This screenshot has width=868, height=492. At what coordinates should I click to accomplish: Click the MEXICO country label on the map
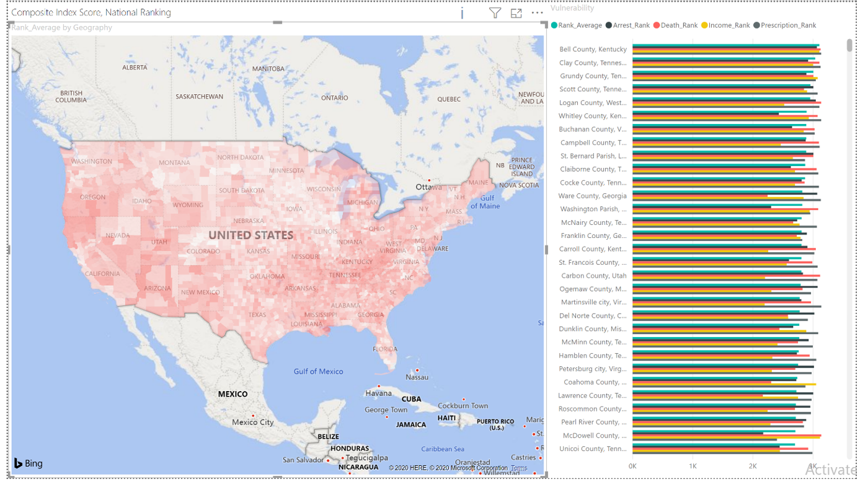232,394
